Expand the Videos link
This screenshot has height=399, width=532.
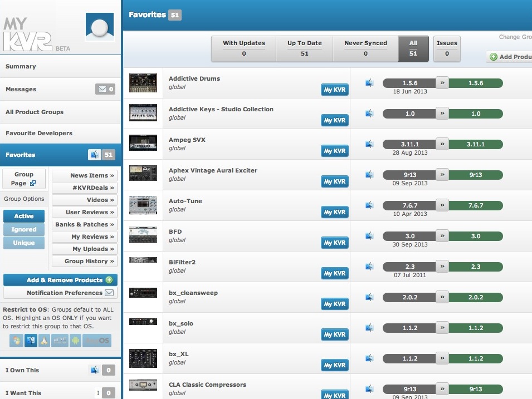pos(85,200)
